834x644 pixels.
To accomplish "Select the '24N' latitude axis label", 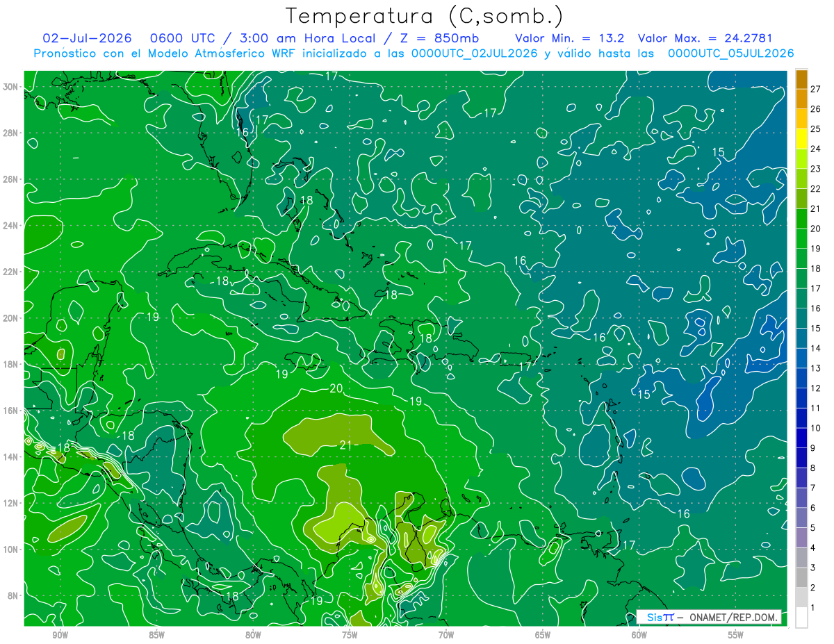I will click(10, 225).
